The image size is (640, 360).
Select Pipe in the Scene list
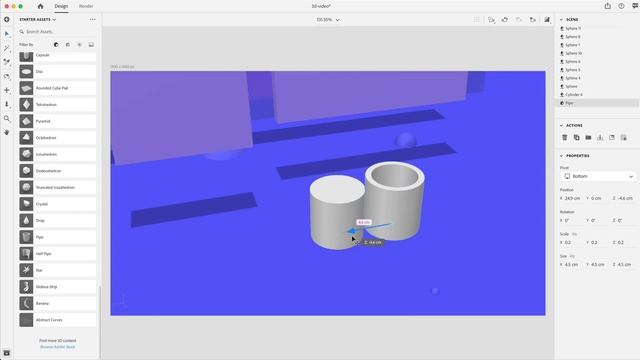pos(598,103)
